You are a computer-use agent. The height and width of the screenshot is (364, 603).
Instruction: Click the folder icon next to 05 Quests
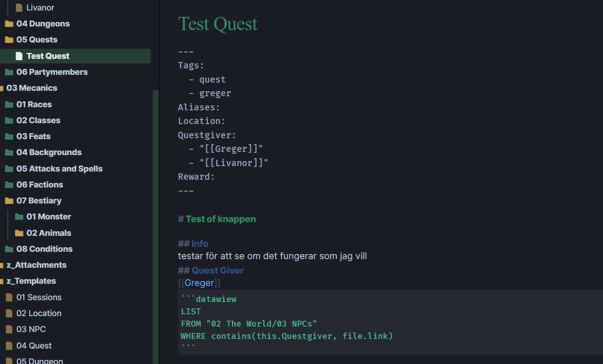tap(9, 40)
